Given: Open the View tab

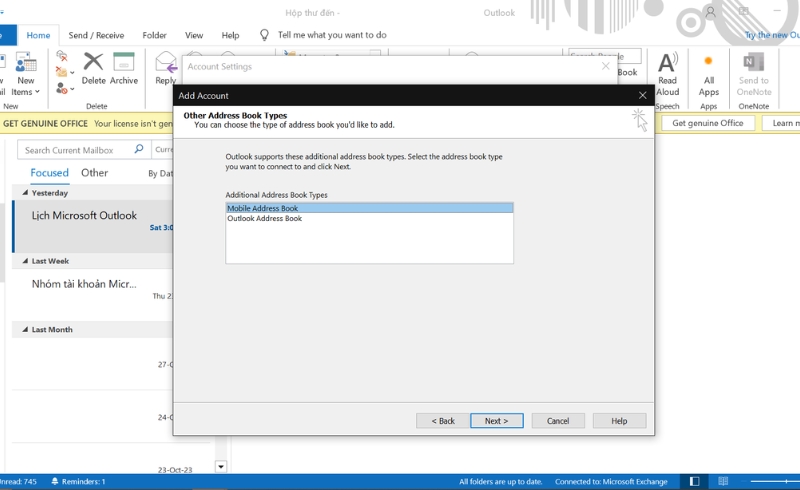Looking at the screenshot, I should 194,35.
